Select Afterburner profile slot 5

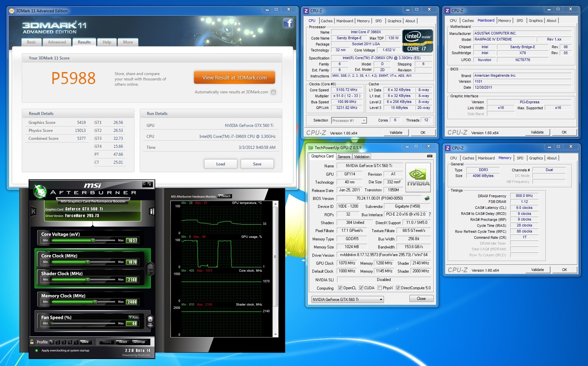[x=76, y=342]
